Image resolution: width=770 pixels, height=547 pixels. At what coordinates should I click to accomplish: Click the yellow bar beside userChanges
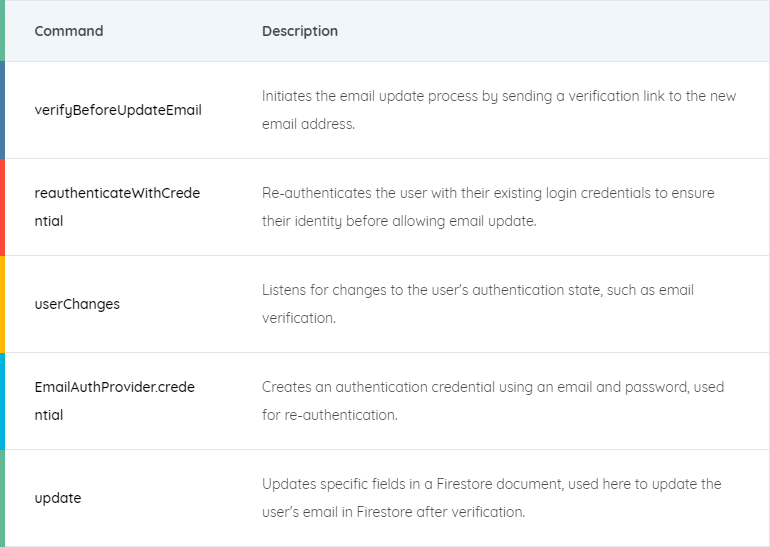coord(2,304)
